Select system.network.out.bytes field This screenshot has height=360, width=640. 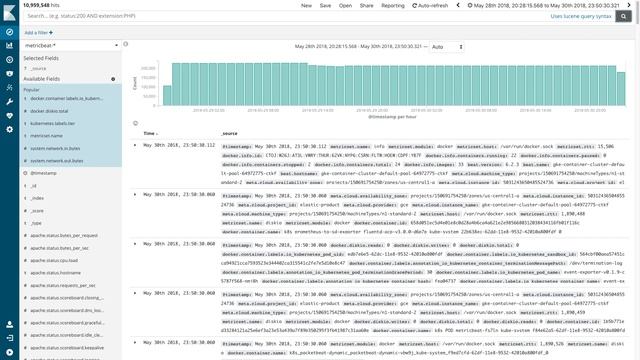(57, 161)
